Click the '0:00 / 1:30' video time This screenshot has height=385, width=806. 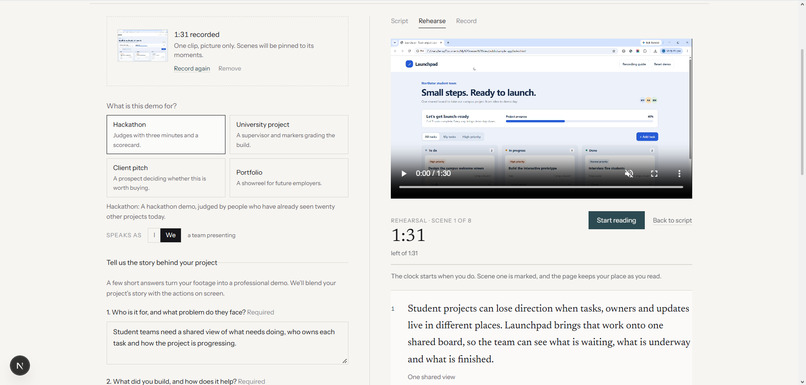(x=433, y=174)
